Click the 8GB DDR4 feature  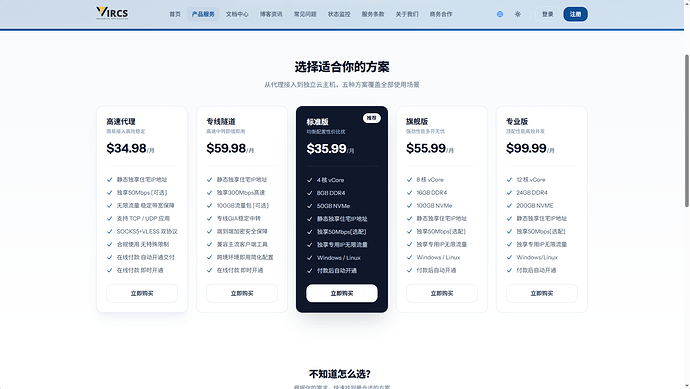[331, 193]
